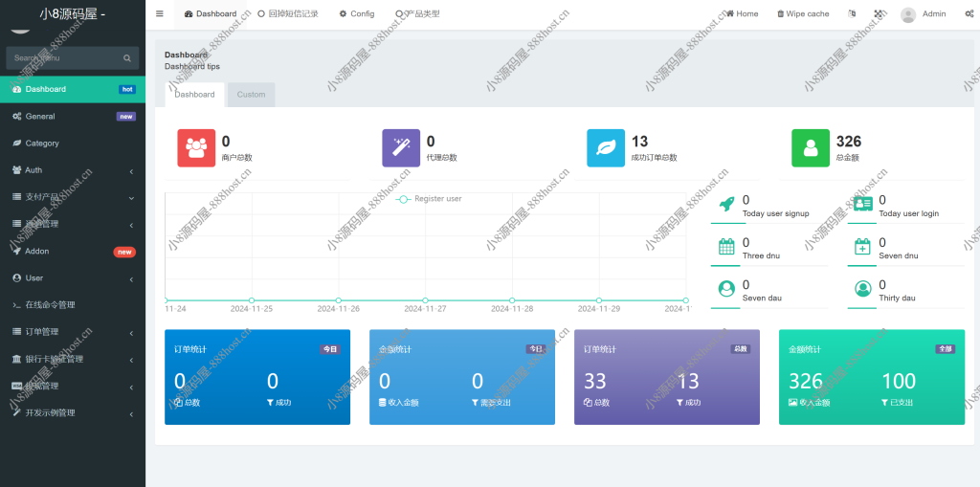Expand the menu chevron below 银行卡验证管理
Image resolution: width=980 pixels, height=487 pixels.
tap(131, 387)
